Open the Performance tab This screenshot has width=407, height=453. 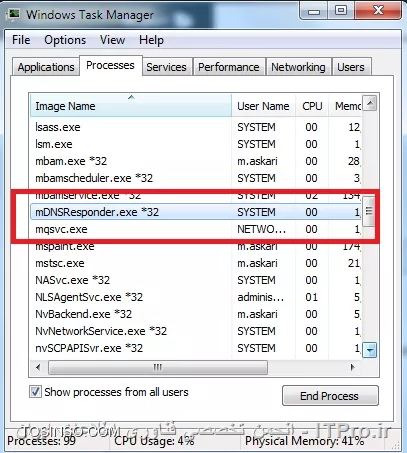click(x=229, y=67)
